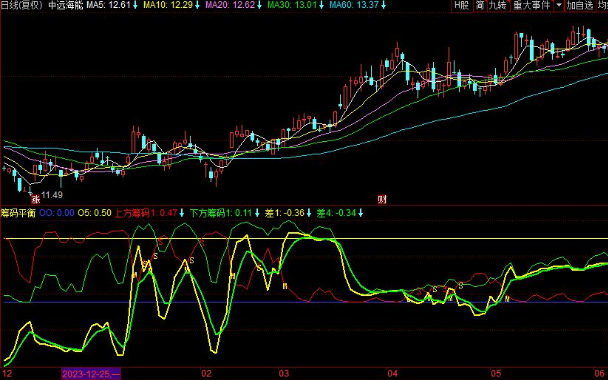Click the MA10 down-arrow icon
The height and width of the screenshot is (380, 608).
point(197,5)
